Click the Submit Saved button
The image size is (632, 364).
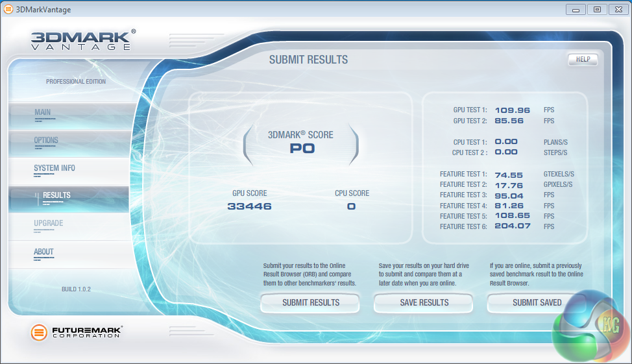[x=537, y=303]
